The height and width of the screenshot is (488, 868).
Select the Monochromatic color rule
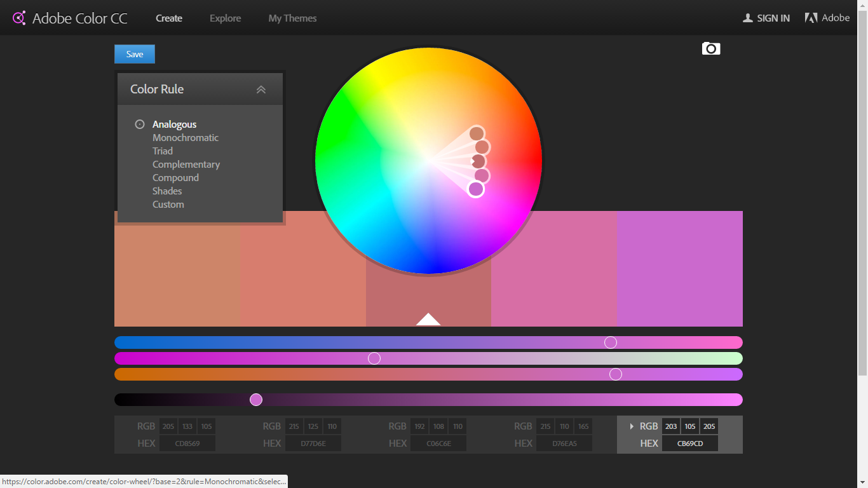186,138
